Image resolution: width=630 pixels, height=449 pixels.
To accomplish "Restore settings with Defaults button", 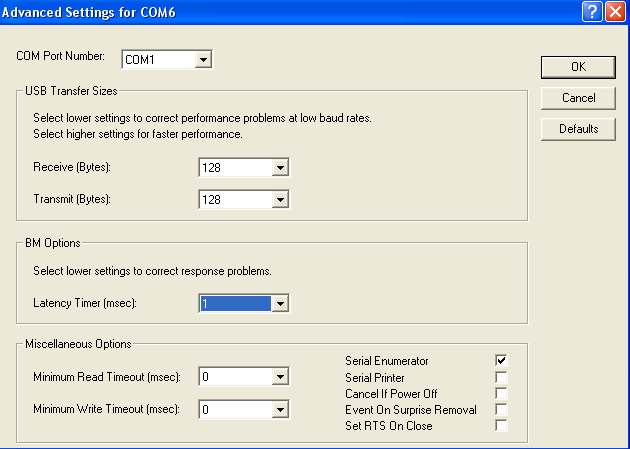I will pos(578,129).
